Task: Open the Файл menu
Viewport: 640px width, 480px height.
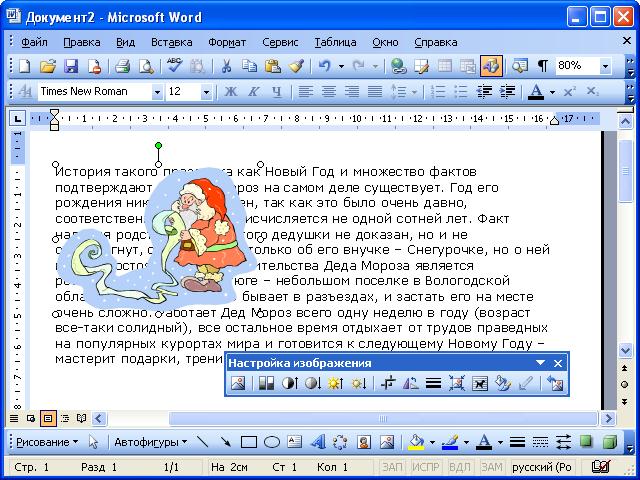Action: point(34,42)
